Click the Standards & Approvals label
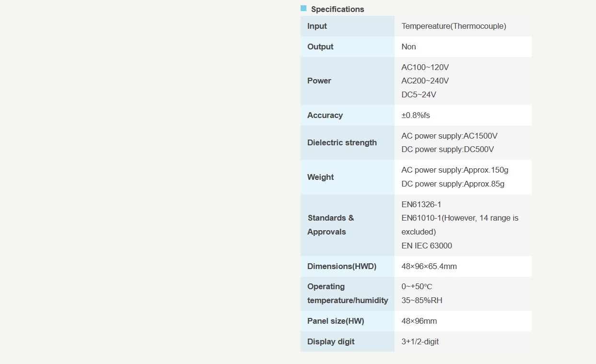The image size is (596, 364). [x=331, y=225]
